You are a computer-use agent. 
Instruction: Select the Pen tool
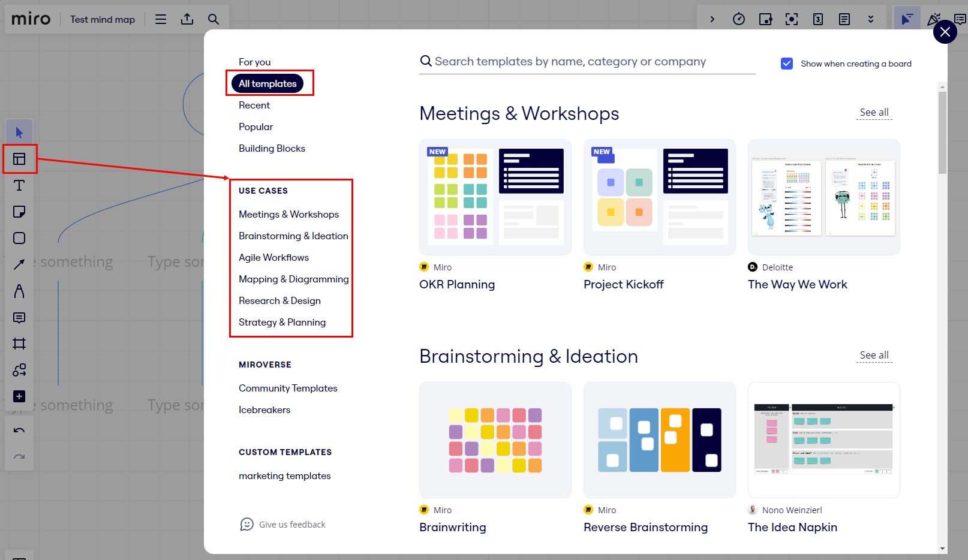pyautogui.click(x=19, y=291)
